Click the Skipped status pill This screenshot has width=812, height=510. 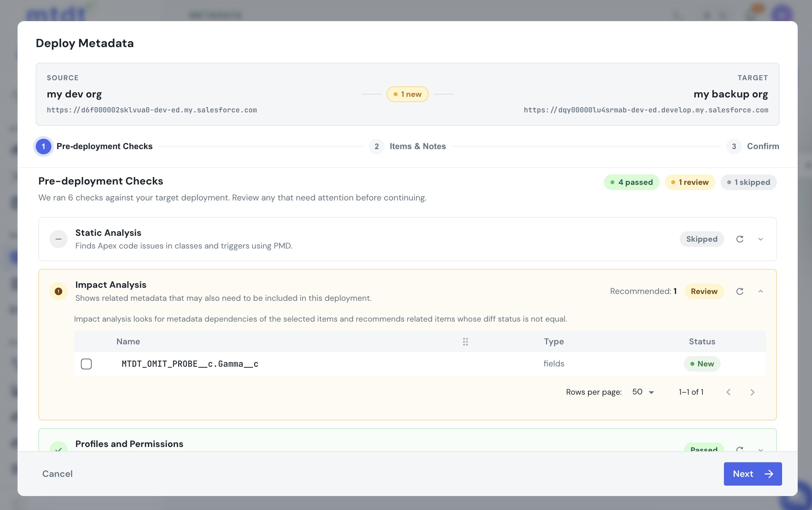click(702, 239)
